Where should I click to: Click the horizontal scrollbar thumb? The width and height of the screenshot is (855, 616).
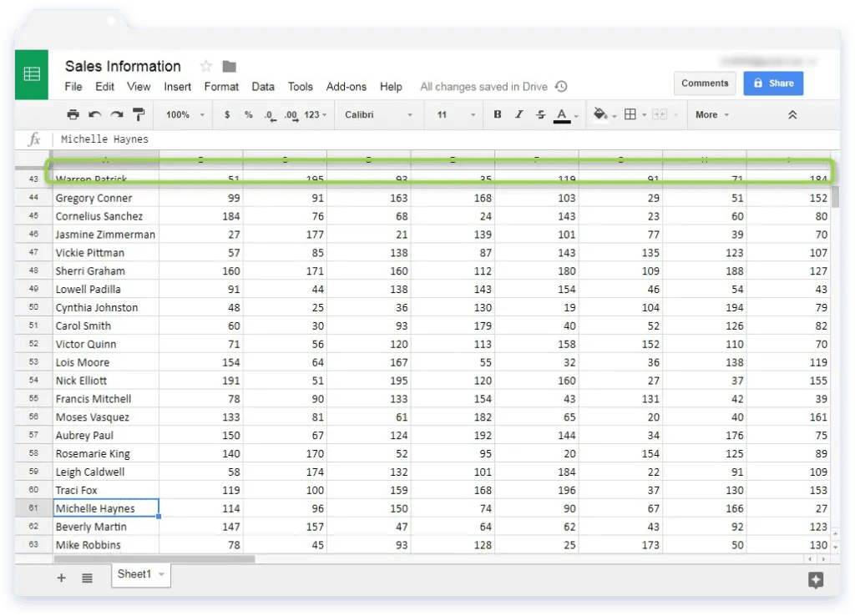[154, 558]
